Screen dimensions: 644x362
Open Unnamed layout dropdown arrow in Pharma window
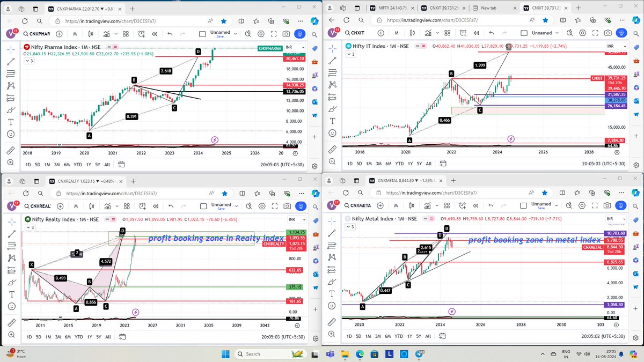235,33
